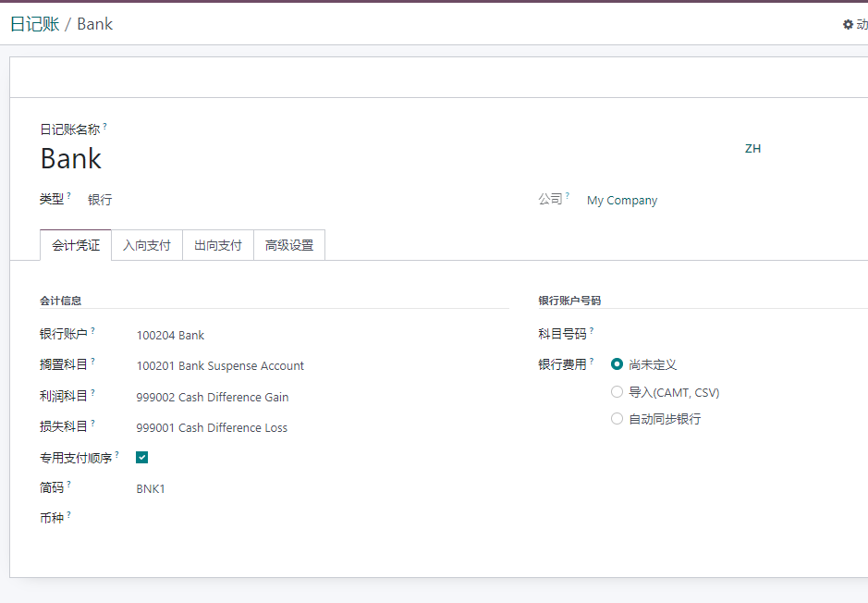868x603 pixels.
Task: Select the 自动同步银行 radio option
Action: tap(617, 419)
